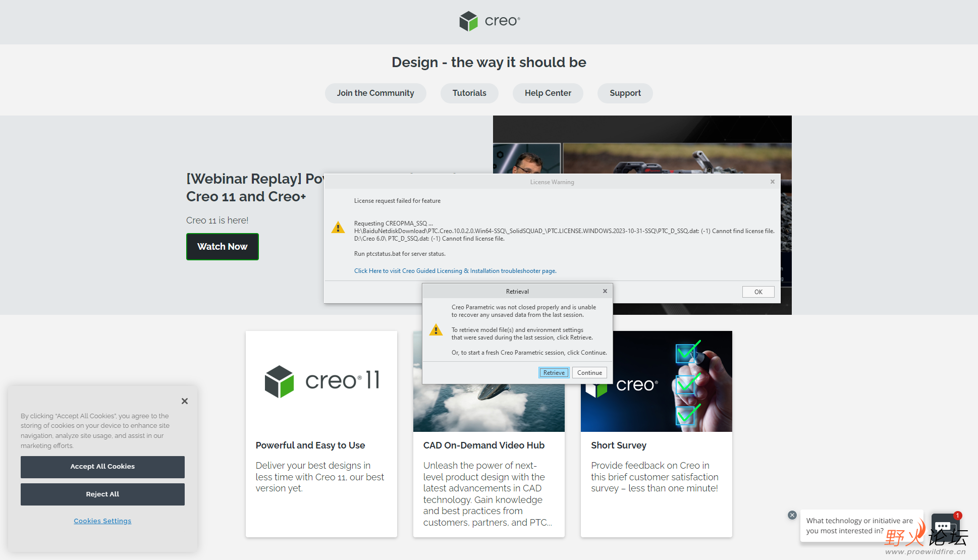Click Retrieve in the Retrieval dialog

click(554, 373)
